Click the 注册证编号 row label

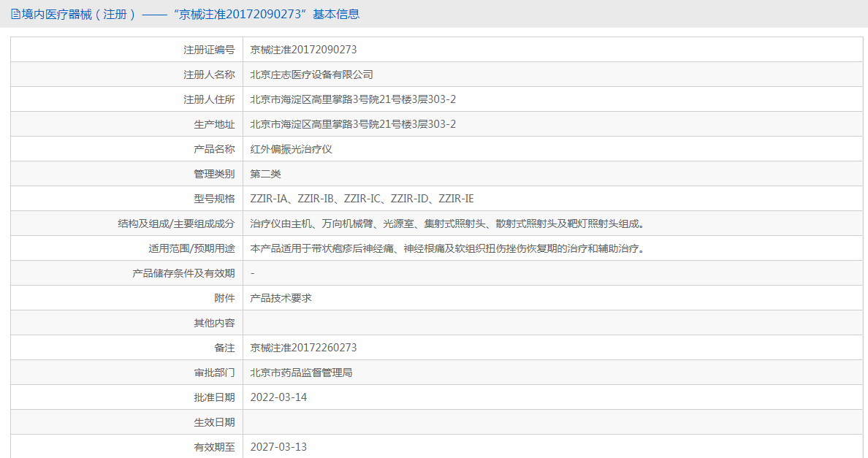tap(212, 49)
